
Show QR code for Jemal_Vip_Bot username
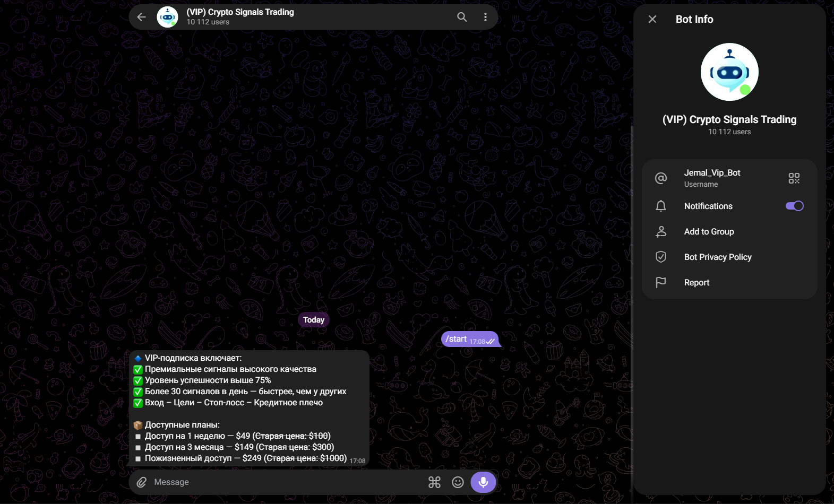[794, 178]
